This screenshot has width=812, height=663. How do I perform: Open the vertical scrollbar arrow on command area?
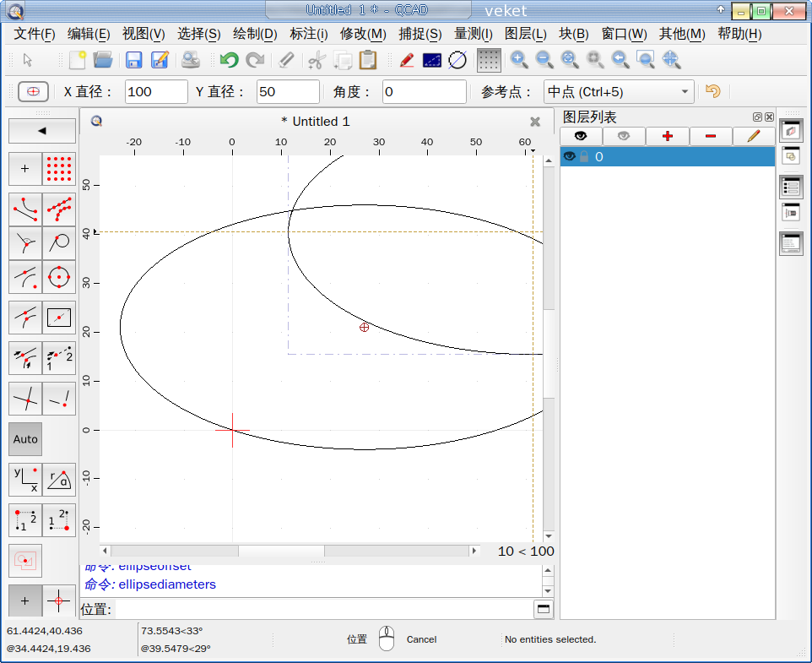549,568
